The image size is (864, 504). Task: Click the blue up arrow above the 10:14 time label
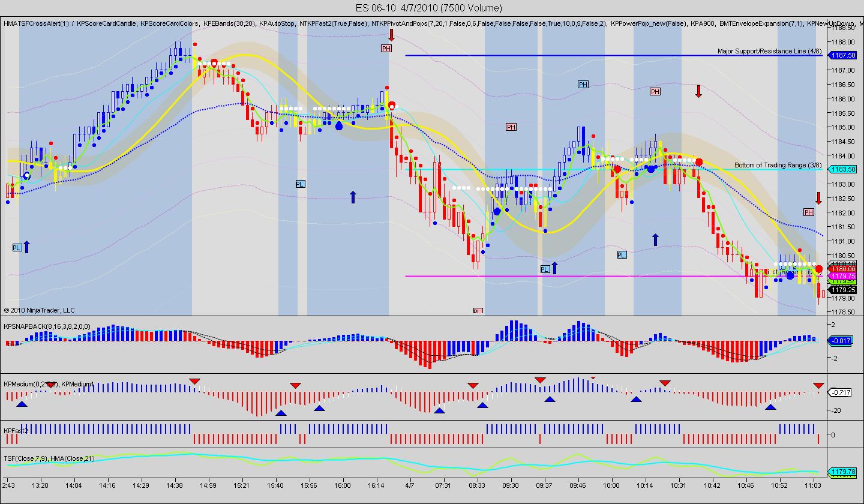coord(655,240)
